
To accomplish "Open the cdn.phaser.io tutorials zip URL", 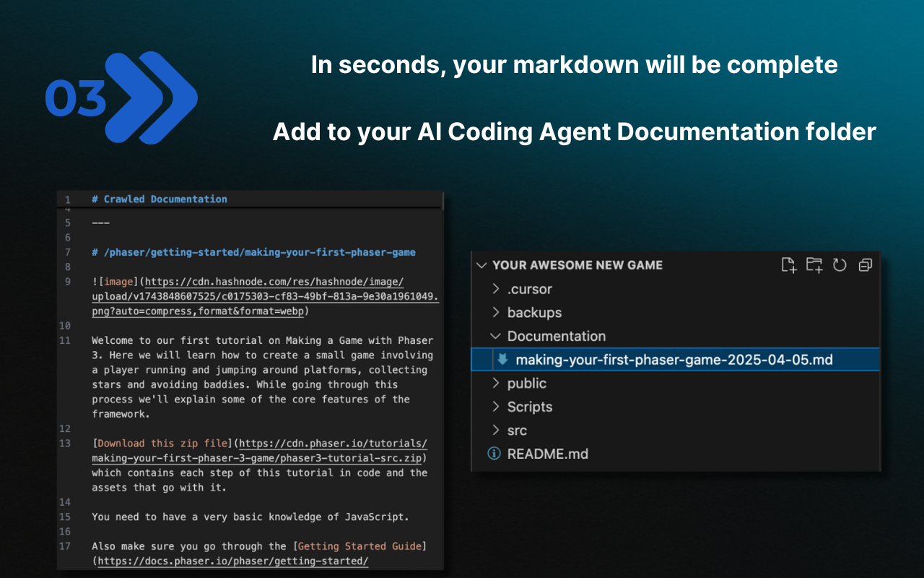I will (260, 451).
